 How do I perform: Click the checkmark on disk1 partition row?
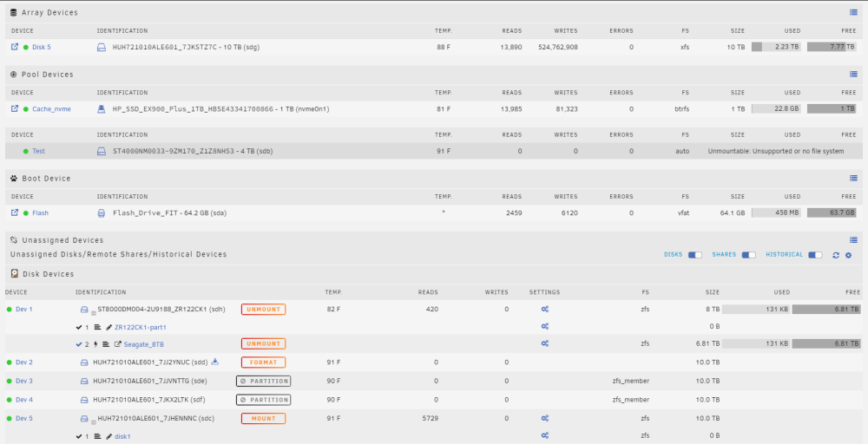pyautogui.click(x=79, y=436)
